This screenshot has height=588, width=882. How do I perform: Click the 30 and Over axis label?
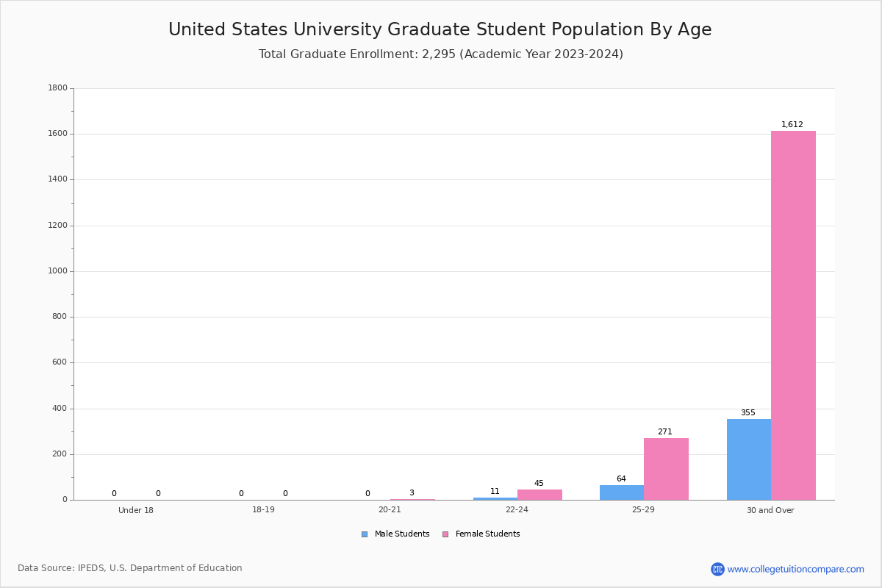coord(770,510)
